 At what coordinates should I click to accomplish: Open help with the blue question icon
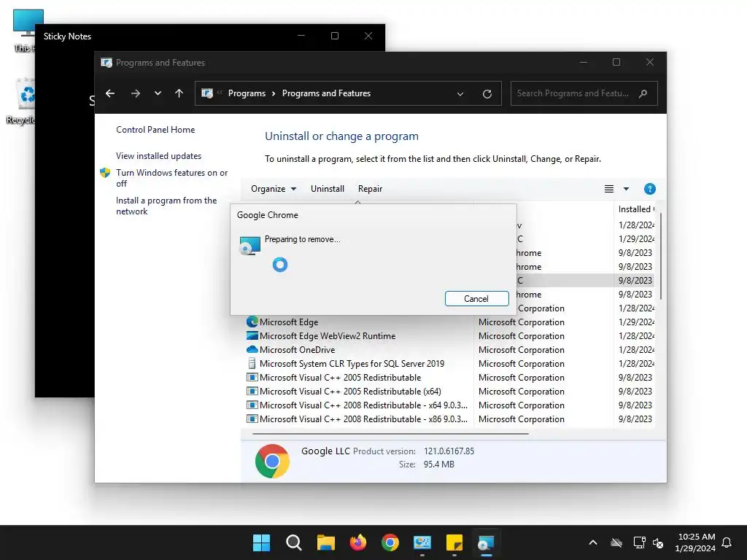(x=649, y=189)
